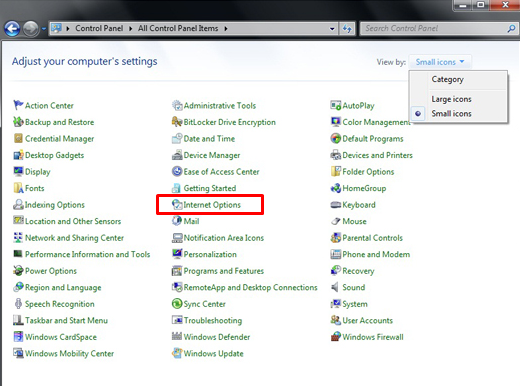Open the Devices and Printers icon

[x=336, y=155]
